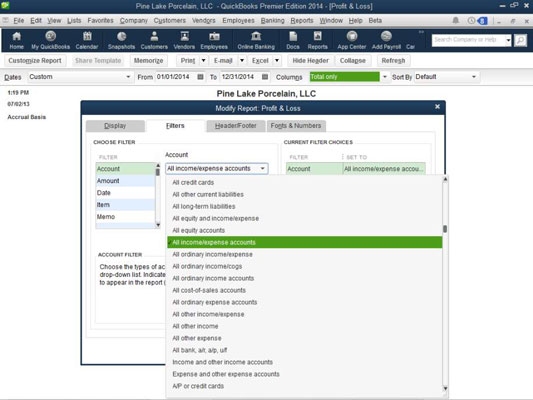Open the Vendors center icon

(184, 40)
